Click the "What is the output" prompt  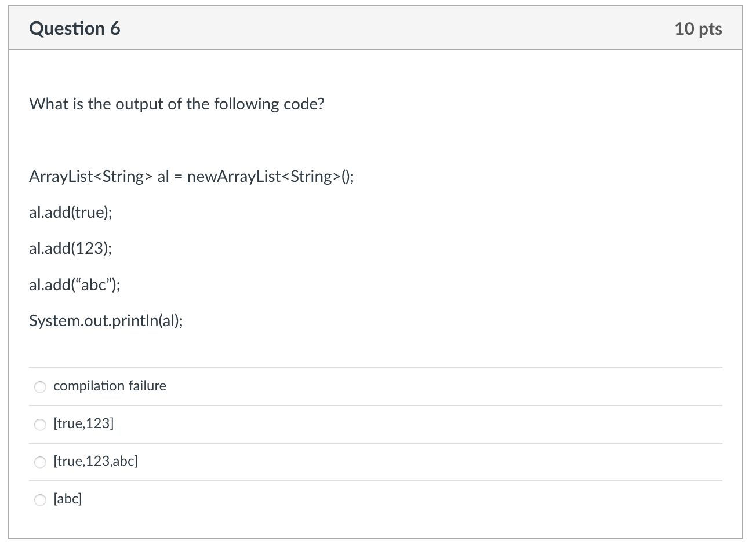(x=177, y=104)
